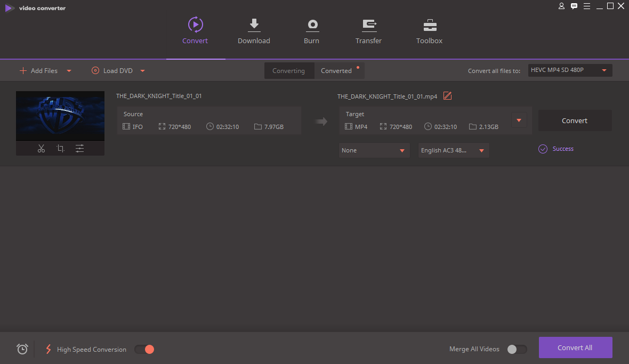The image size is (629, 364).
Task: Click the Convert all files to label
Action: pyautogui.click(x=494, y=71)
